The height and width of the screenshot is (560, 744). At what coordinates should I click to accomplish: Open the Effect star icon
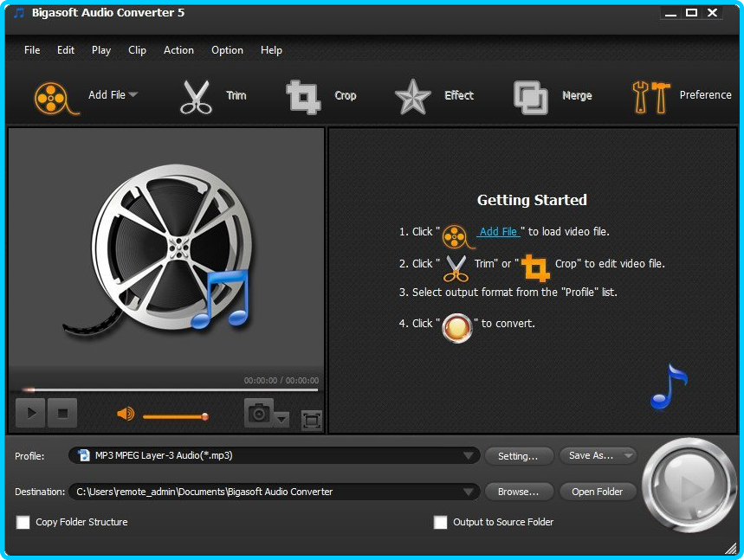pyautogui.click(x=413, y=97)
